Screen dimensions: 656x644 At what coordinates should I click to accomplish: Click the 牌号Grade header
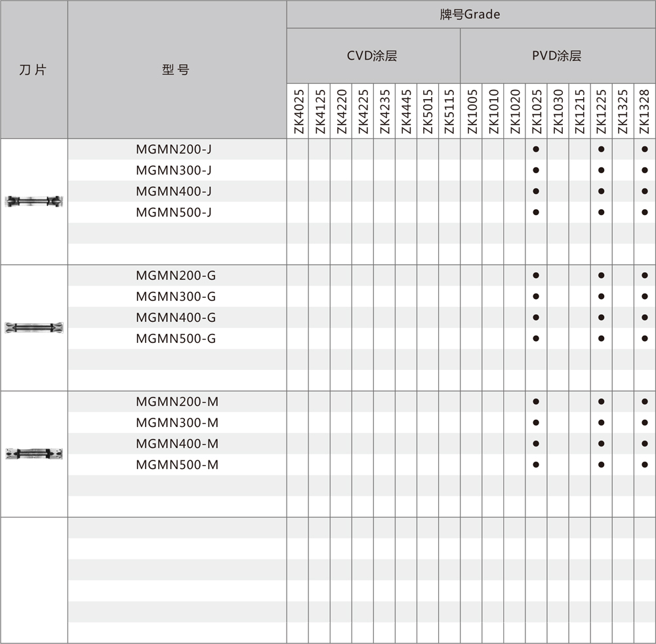(470, 14)
